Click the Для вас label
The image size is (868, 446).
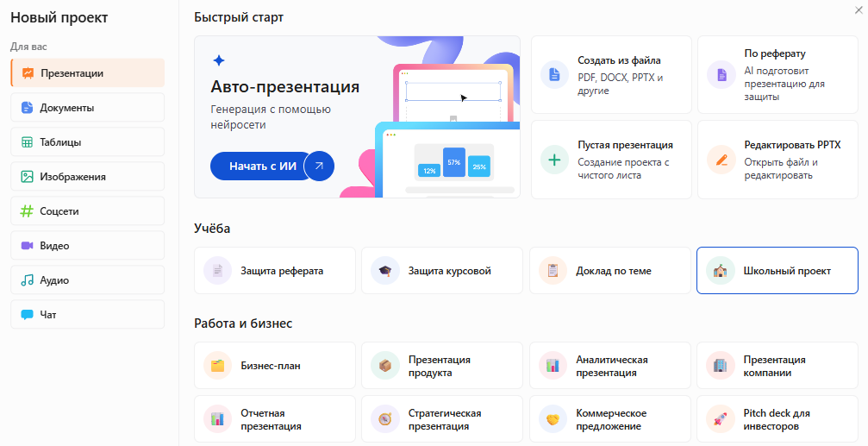click(x=28, y=47)
